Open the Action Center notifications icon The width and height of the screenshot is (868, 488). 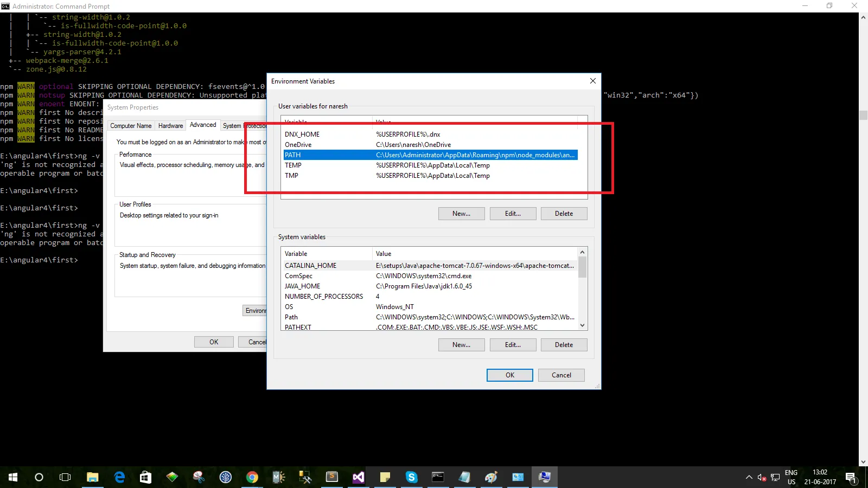[x=851, y=477]
